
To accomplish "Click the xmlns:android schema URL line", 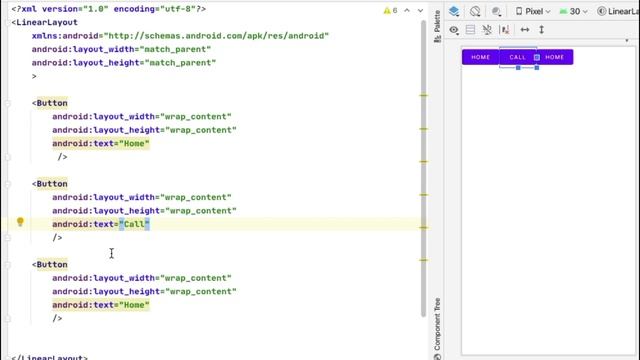I will pyautogui.click(x=180, y=36).
